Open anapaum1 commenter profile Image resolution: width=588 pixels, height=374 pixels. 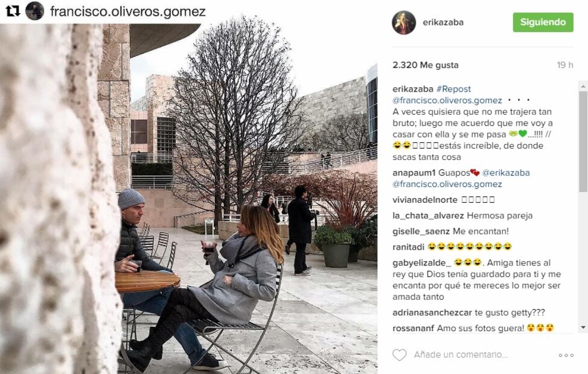(414, 173)
